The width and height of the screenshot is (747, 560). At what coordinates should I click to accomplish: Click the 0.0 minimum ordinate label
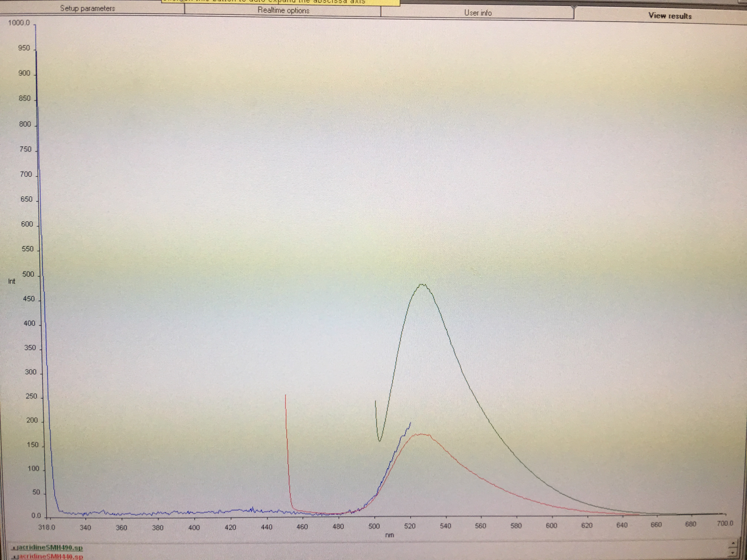point(36,516)
